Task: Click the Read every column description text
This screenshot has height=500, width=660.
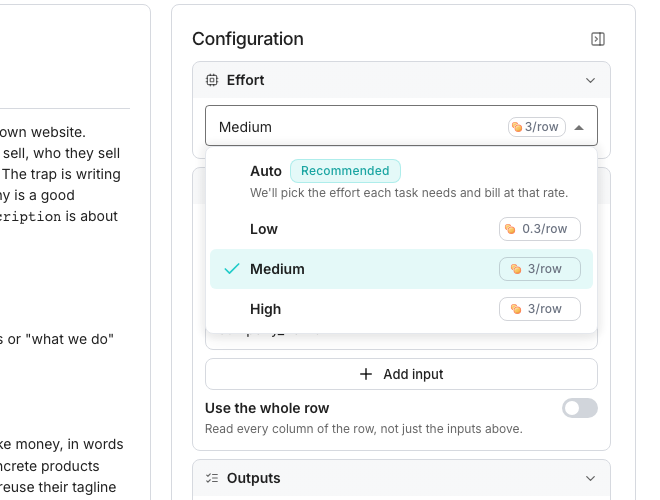Action: coord(364,429)
